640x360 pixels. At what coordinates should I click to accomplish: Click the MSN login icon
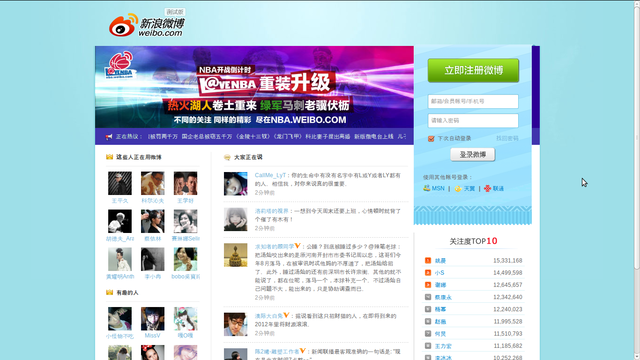(427, 188)
